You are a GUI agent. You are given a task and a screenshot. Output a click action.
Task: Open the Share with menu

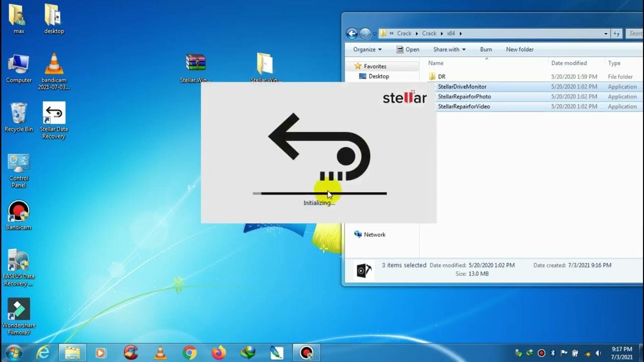[449, 49]
